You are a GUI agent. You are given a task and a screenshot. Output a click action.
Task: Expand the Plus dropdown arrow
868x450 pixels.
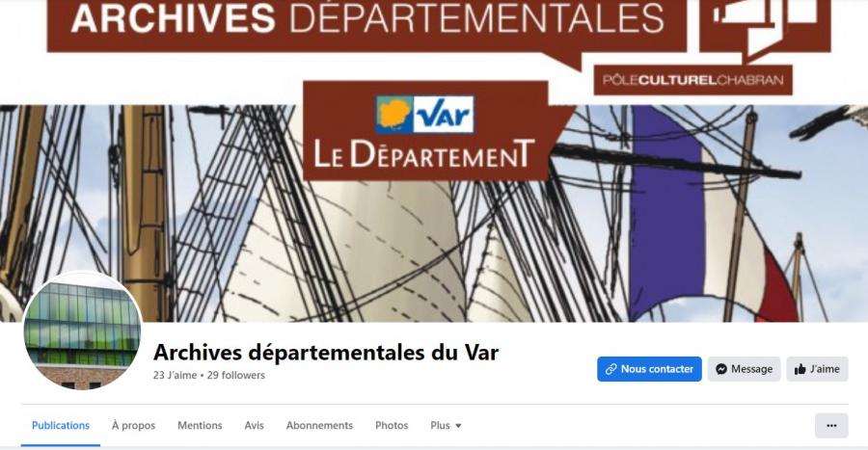pos(458,426)
